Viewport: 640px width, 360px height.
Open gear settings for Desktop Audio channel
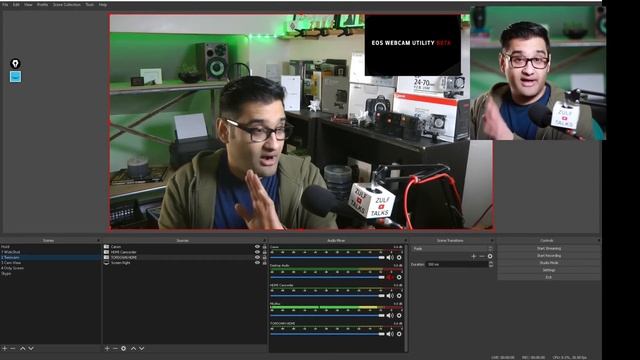pyautogui.click(x=399, y=277)
